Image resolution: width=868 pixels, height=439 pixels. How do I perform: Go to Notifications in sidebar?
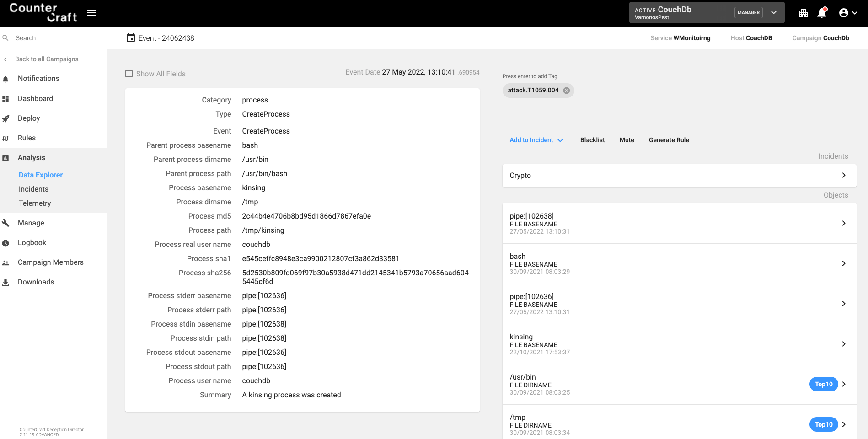tap(38, 79)
